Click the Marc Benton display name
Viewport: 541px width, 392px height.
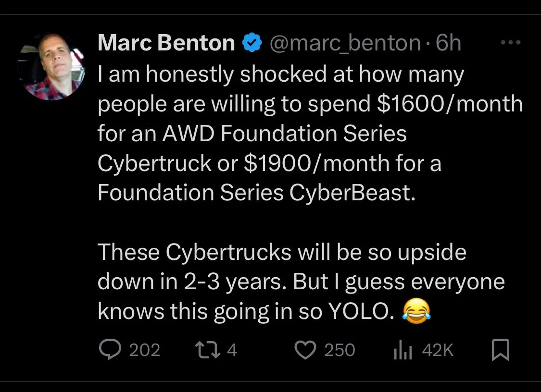[166, 43]
